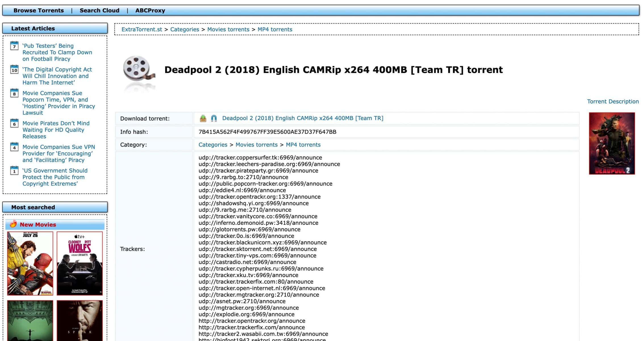Select tracker.blackunicorn.xyz tracker line
This screenshot has height=341, width=644.
262,242
